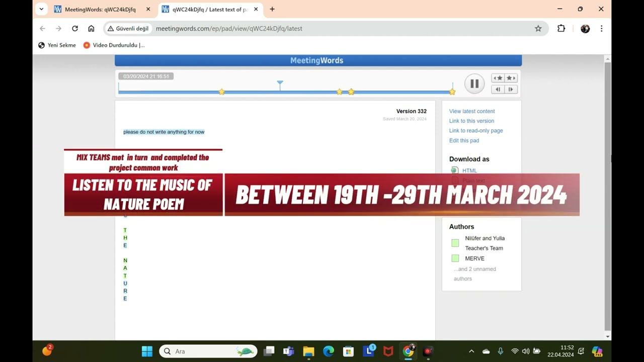The image size is (644, 362).
Task: Open View latest content link
Action: pyautogui.click(x=472, y=111)
